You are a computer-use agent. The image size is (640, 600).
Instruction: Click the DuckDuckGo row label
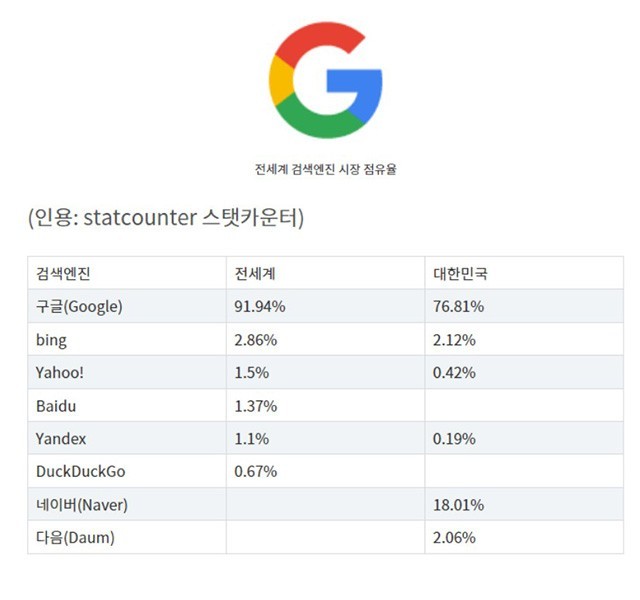[x=82, y=471]
